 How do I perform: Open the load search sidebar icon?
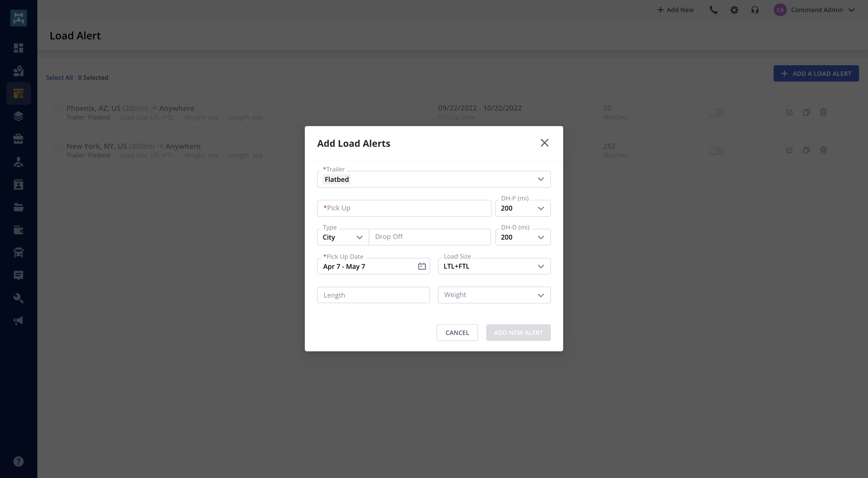coord(19,93)
